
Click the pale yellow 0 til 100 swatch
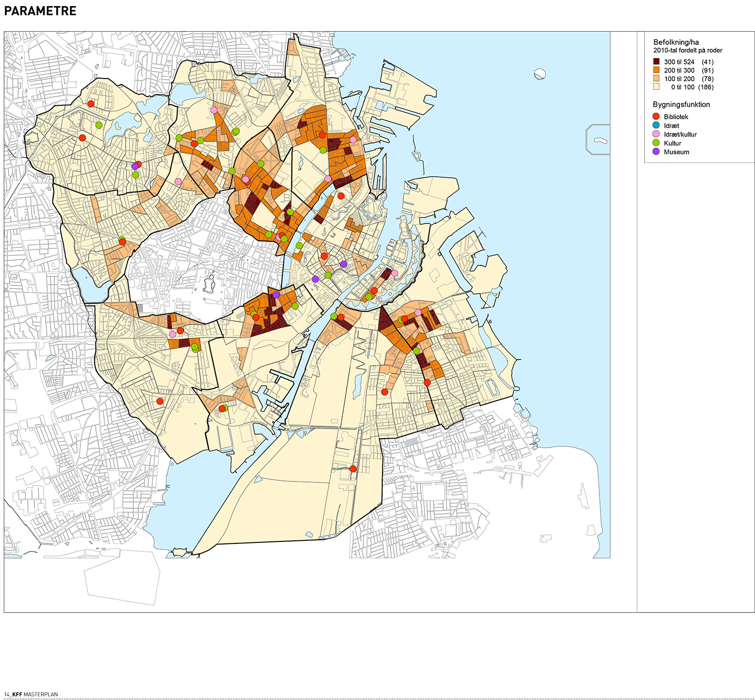(656, 87)
